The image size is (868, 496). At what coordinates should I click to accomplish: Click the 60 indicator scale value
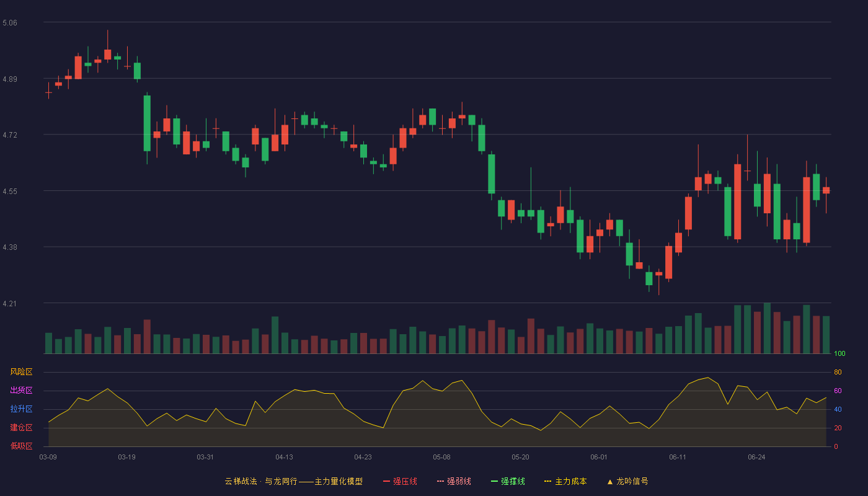coord(838,391)
